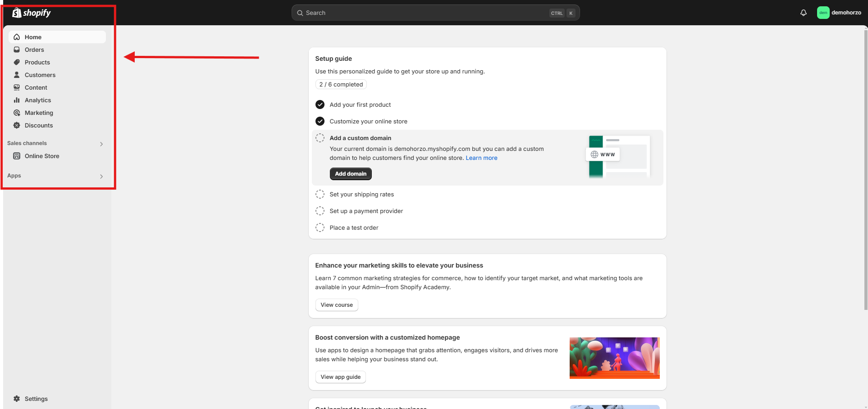
Task: Click the Shopify logo in header
Action: (32, 13)
